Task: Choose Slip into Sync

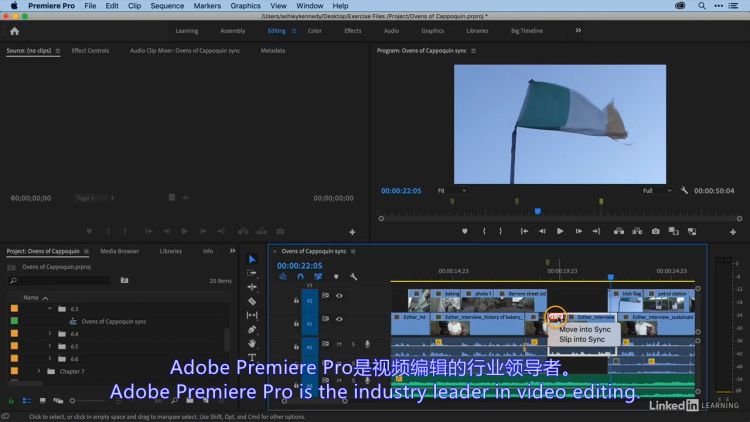Action: tap(582, 339)
